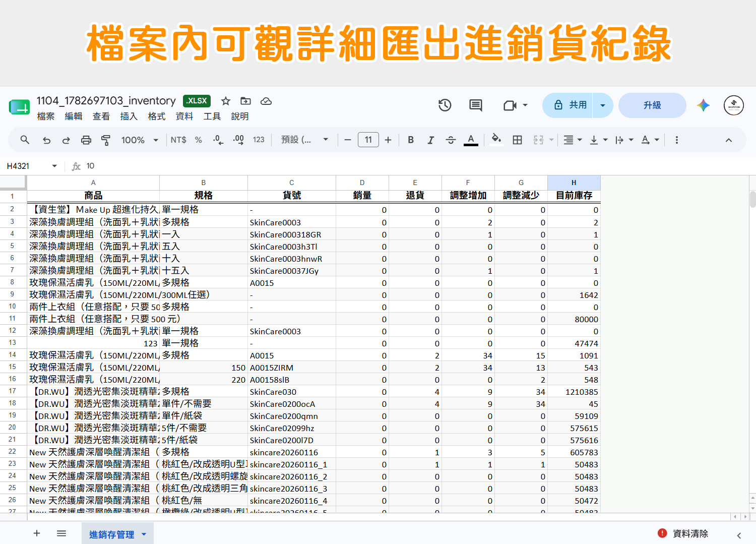The height and width of the screenshot is (544, 756).
Task: Check the cloud save status icon
Action: (x=266, y=101)
